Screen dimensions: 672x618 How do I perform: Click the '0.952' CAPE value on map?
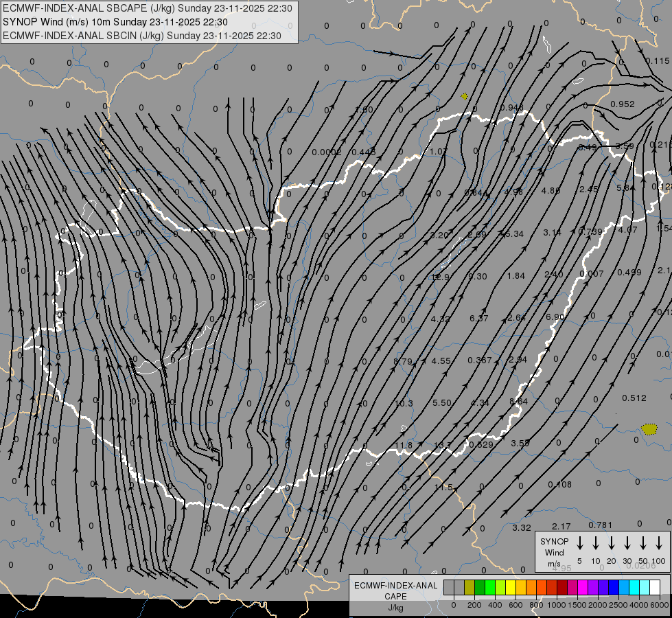[623, 104]
